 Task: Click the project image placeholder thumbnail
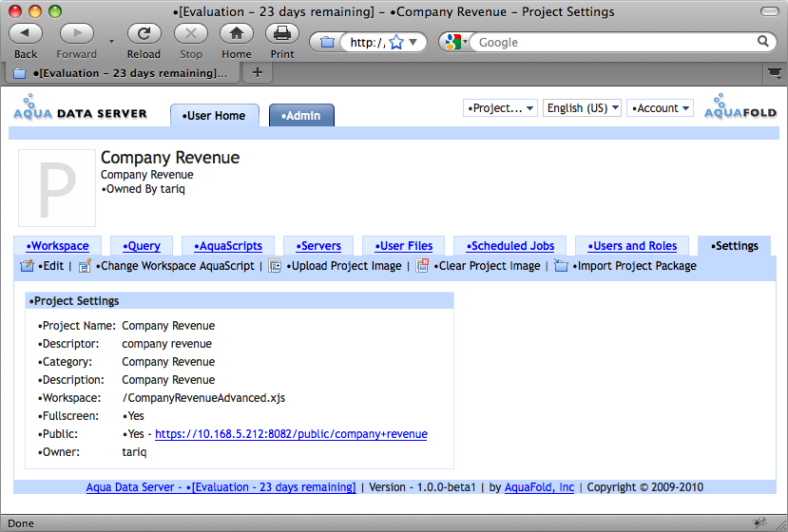click(57, 188)
